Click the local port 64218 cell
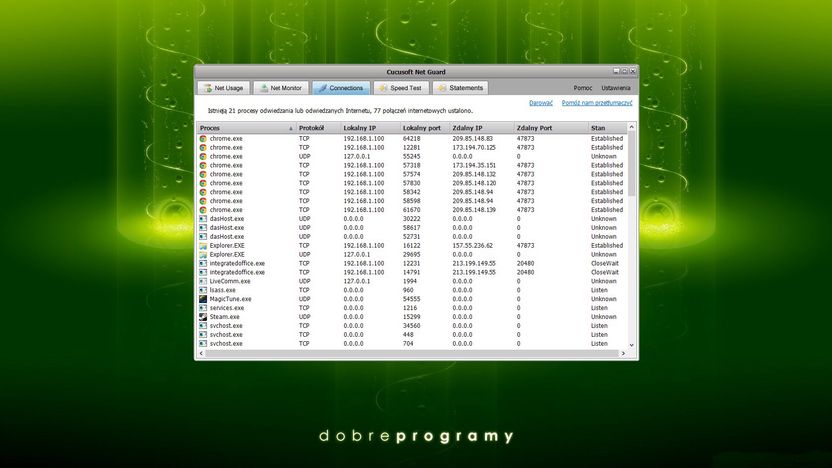The width and height of the screenshot is (832, 468). (411, 138)
